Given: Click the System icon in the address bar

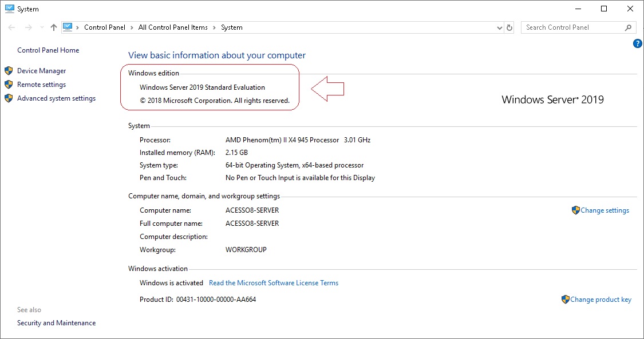Looking at the screenshot, I should 68,26.
